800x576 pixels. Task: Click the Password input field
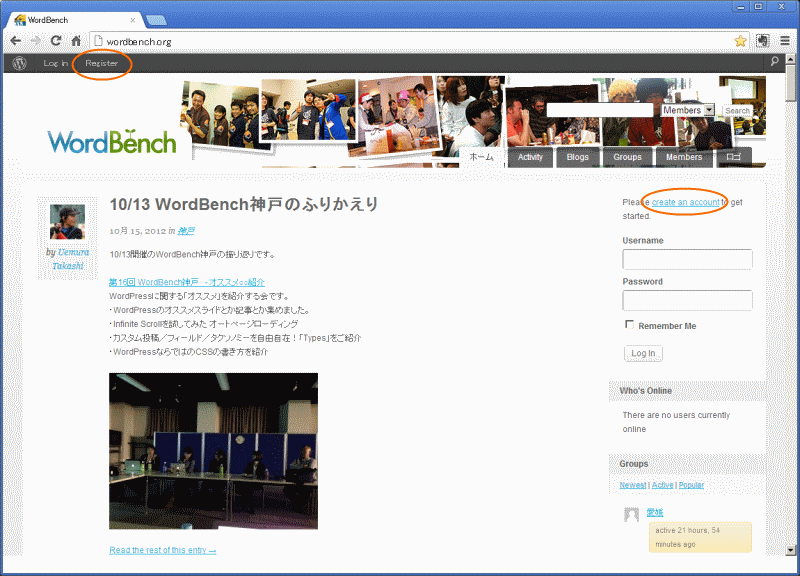[x=687, y=300]
